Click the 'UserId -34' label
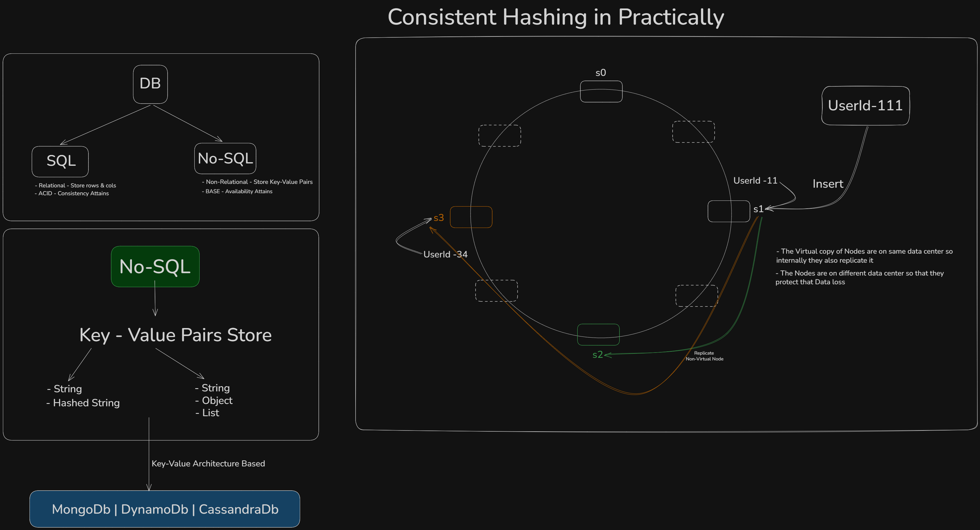This screenshot has height=530, width=980. click(x=445, y=254)
